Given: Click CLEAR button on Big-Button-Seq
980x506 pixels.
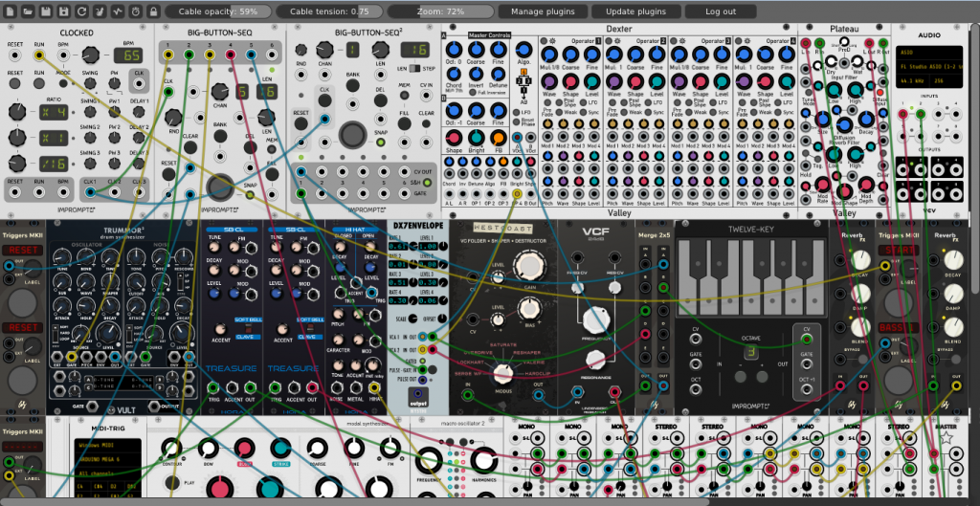Looking at the screenshot, I should 190,147.
